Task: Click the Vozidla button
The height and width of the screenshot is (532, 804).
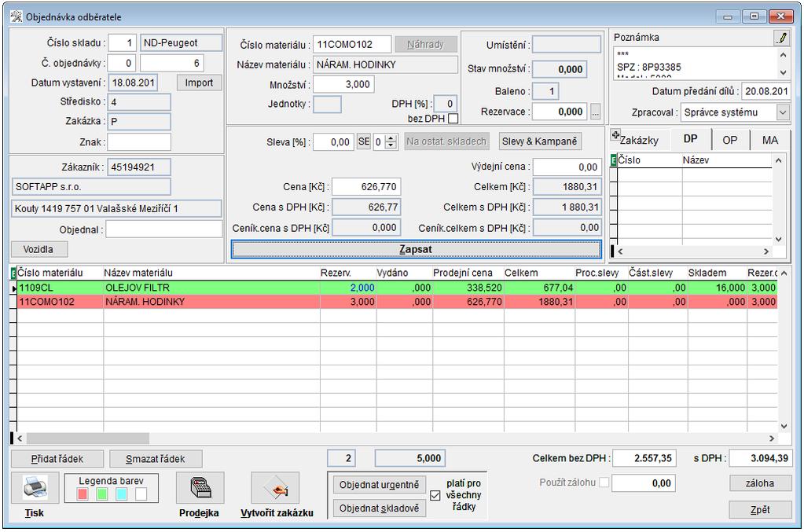Action: 39,249
